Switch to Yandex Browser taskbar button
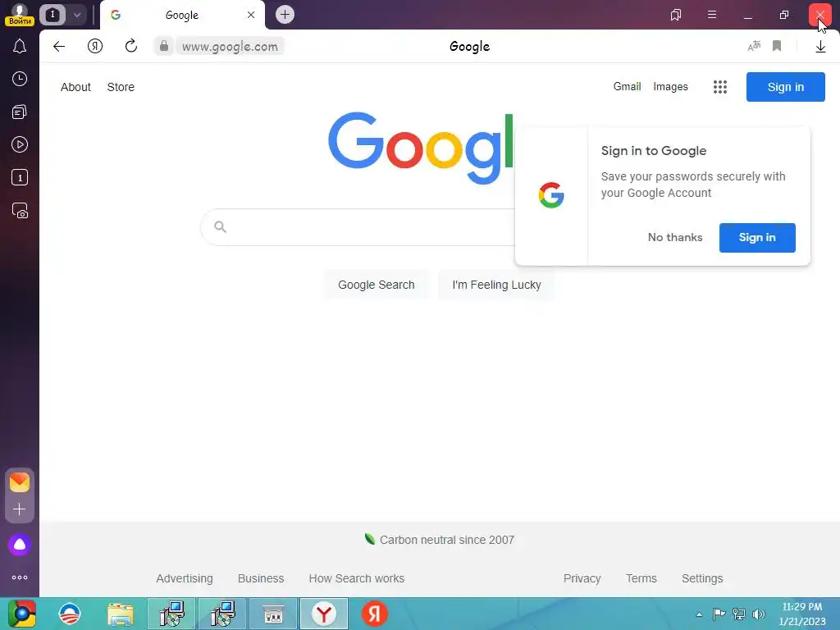This screenshot has width=840, height=630. click(323, 614)
